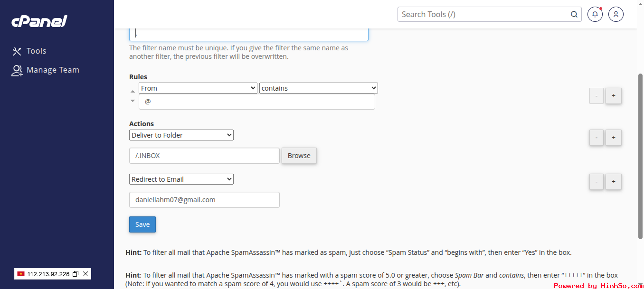Add rule with plus button
The width and height of the screenshot is (644, 289).
[614, 96]
